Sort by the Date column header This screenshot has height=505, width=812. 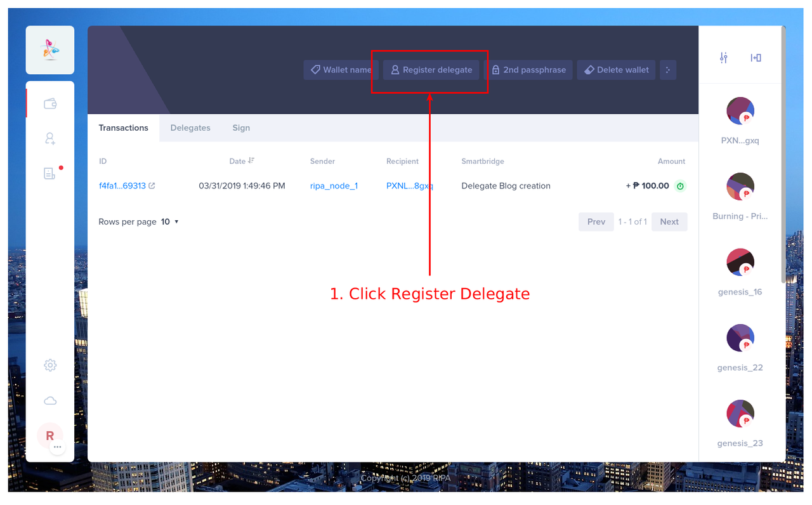pyautogui.click(x=242, y=161)
